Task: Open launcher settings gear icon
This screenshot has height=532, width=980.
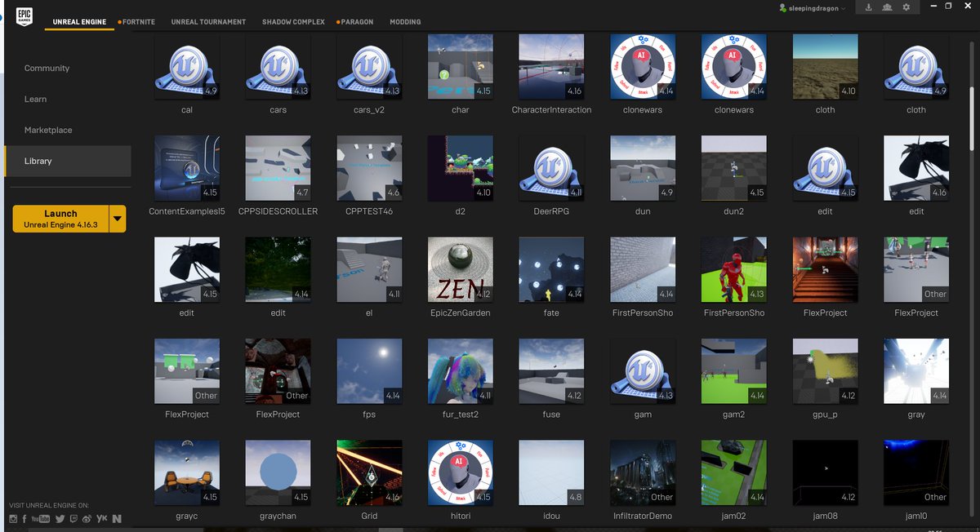Action: point(906,7)
